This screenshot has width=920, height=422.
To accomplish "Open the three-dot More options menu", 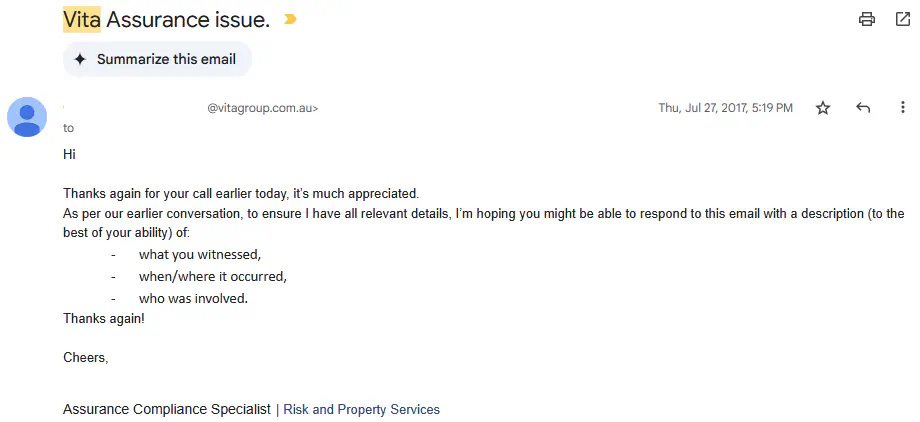I will click(903, 108).
